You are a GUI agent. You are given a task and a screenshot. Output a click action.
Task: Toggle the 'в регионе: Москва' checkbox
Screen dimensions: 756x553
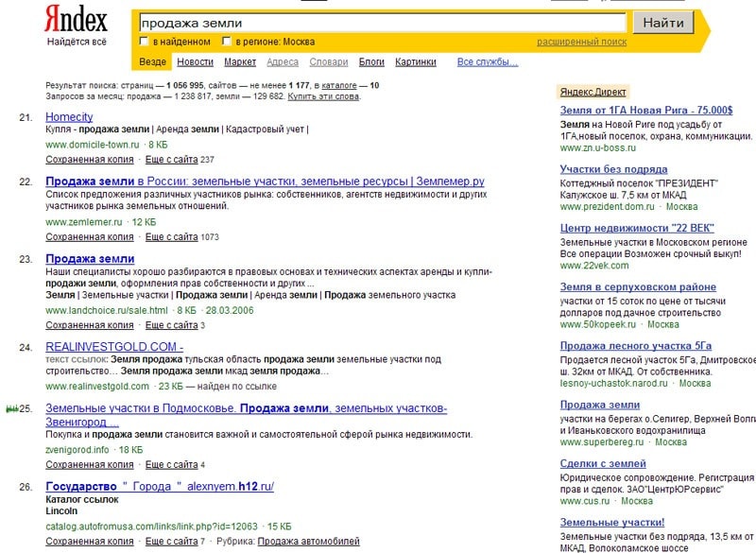tap(226, 41)
